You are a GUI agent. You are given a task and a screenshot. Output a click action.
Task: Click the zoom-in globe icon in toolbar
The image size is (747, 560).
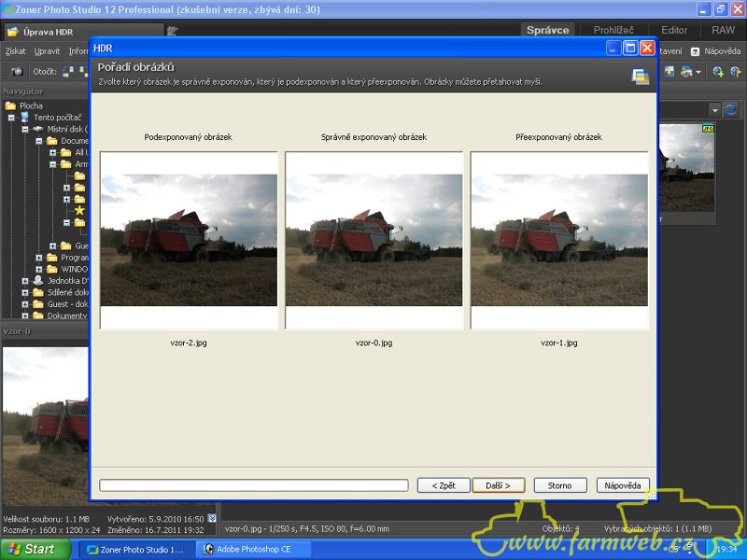tap(717, 71)
